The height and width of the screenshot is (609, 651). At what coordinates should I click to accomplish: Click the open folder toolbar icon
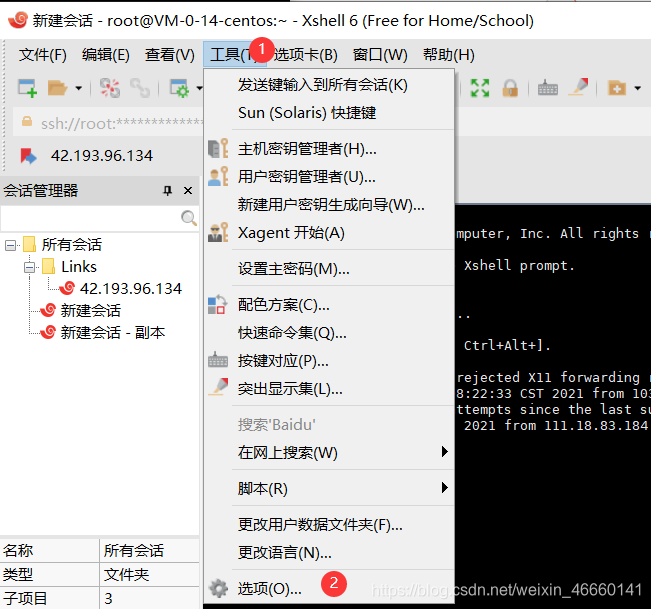click(57, 88)
